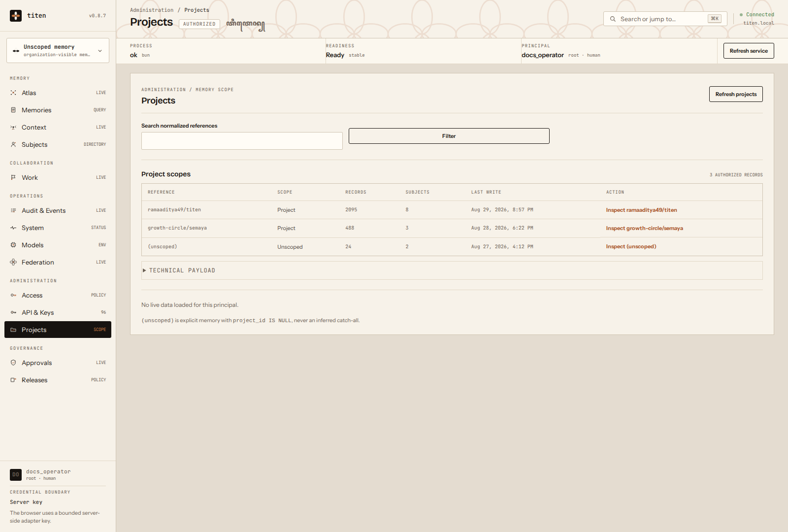This screenshot has width=788, height=532.
Task: Click the 3 AUTHORIZED RECORDS label
Action: click(x=736, y=175)
